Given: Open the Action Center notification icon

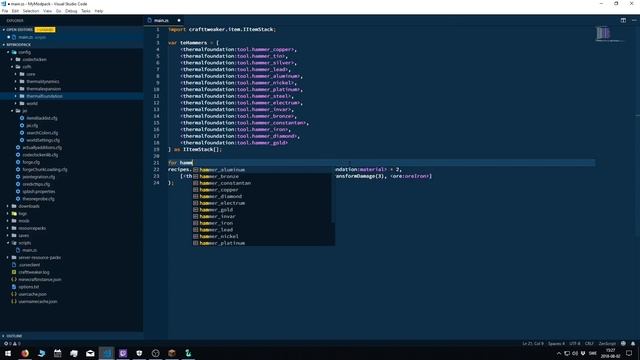Looking at the screenshot, I should click(x=629, y=353).
